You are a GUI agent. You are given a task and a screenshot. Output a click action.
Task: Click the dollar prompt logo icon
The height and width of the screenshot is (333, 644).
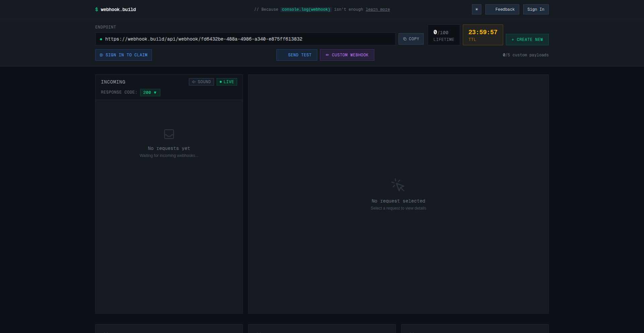click(96, 9)
